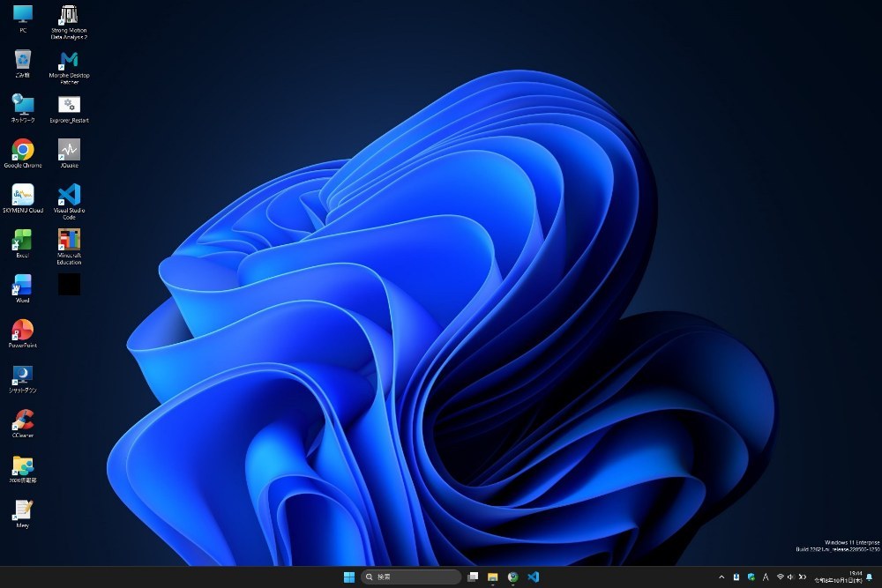Viewport: 882px width, 588px height.
Task: Click the 検索 taskbar search box
Action: 411,577
